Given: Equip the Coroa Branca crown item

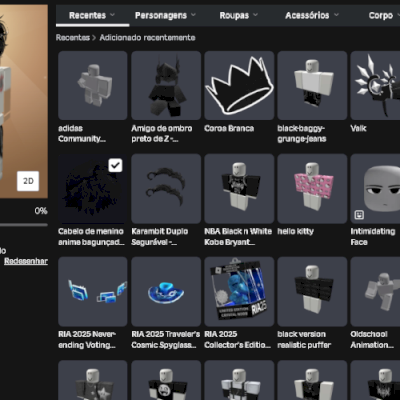Looking at the screenshot, I should pyautogui.click(x=239, y=85).
